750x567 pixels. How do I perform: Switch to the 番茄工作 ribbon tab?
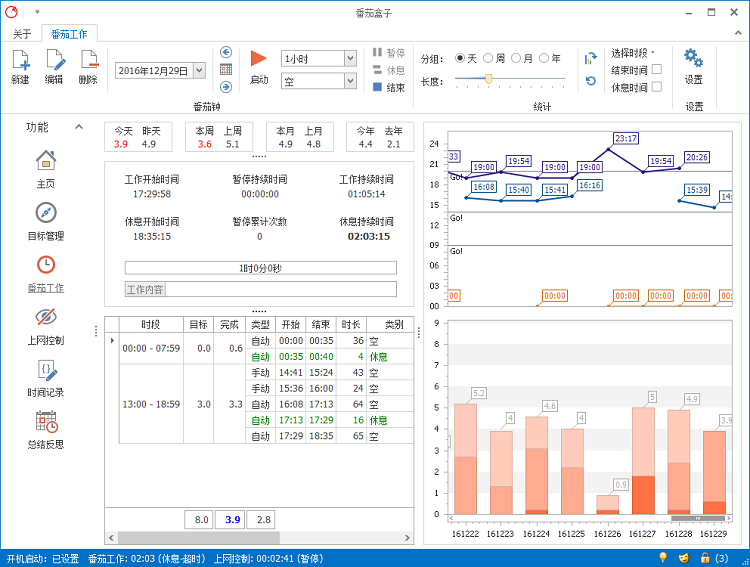(69, 34)
